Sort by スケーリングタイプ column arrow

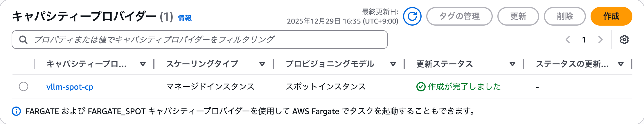click(262, 64)
